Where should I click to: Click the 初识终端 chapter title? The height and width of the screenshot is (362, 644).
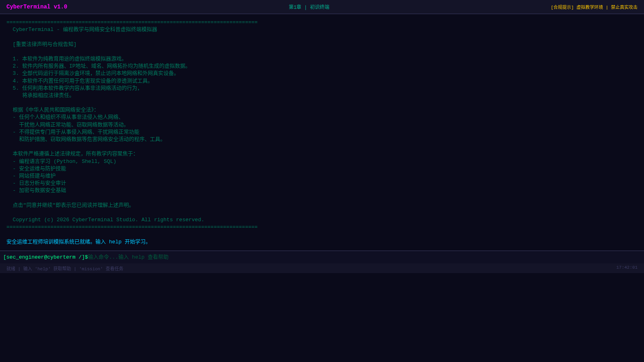pyautogui.click(x=320, y=7)
